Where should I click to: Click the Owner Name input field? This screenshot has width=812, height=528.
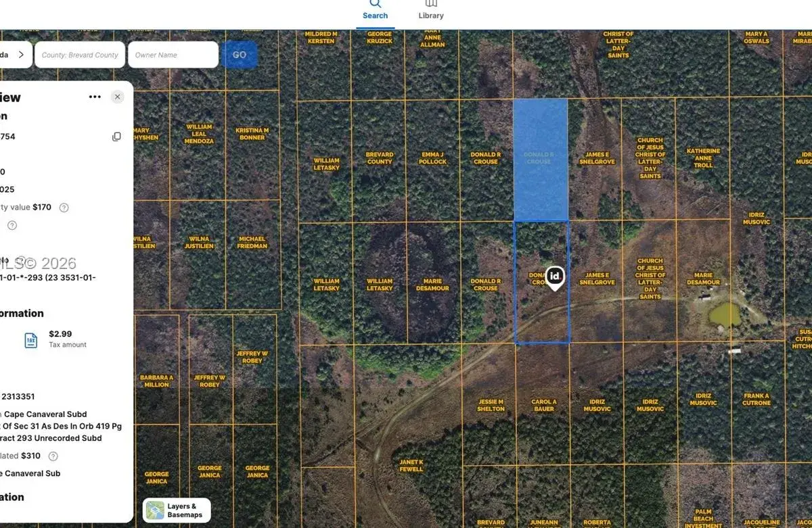(x=173, y=55)
